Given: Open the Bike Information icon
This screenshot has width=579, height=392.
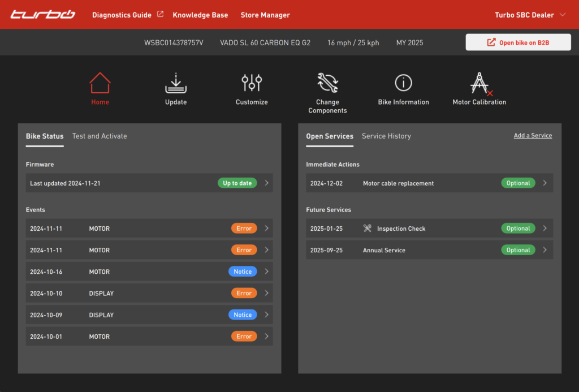Looking at the screenshot, I should (403, 83).
